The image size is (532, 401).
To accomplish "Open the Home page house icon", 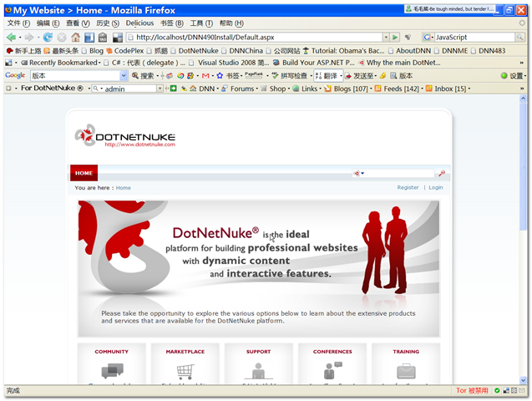I will [75, 37].
